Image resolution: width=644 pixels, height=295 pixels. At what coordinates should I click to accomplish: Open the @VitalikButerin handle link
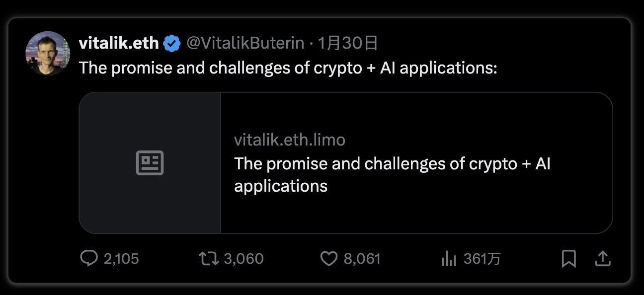pos(245,43)
